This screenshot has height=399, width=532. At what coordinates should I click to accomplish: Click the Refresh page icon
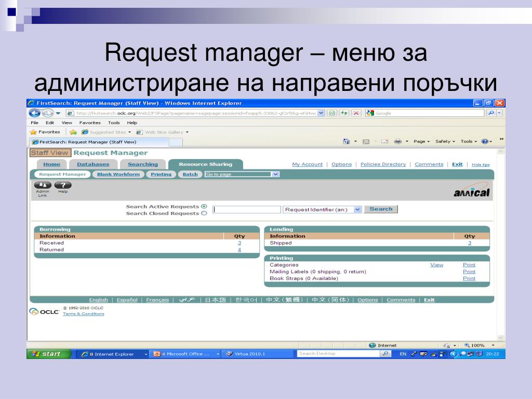coord(344,113)
